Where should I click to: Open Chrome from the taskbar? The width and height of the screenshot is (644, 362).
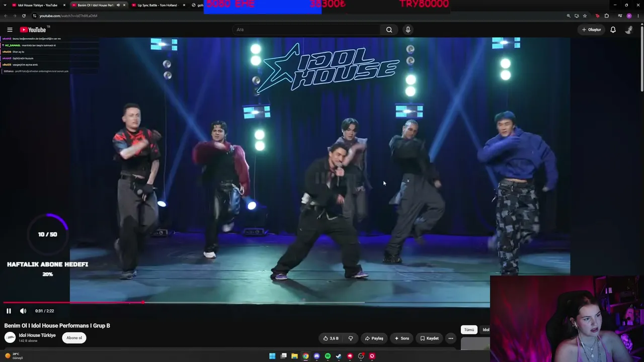[x=305, y=356]
